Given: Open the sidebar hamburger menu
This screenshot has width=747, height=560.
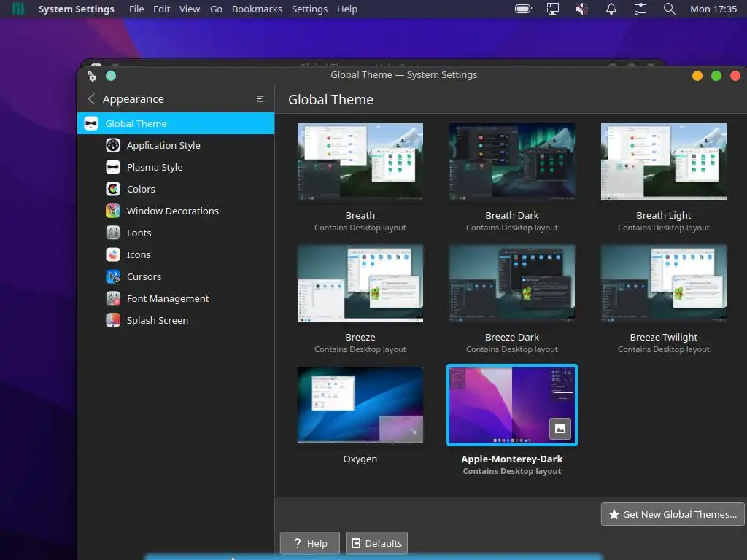Looking at the screenshot, I should coord(260,98).
